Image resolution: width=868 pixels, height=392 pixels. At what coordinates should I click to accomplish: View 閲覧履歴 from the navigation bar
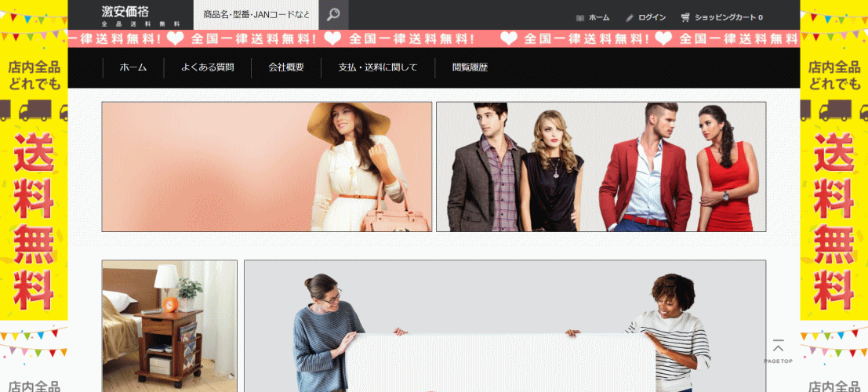click(470, 67)
